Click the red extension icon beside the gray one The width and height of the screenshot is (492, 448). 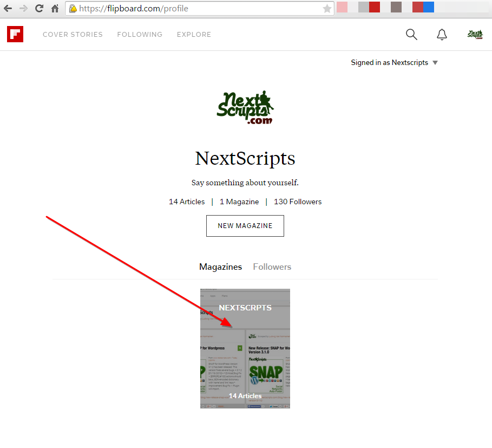pos(375,7)
